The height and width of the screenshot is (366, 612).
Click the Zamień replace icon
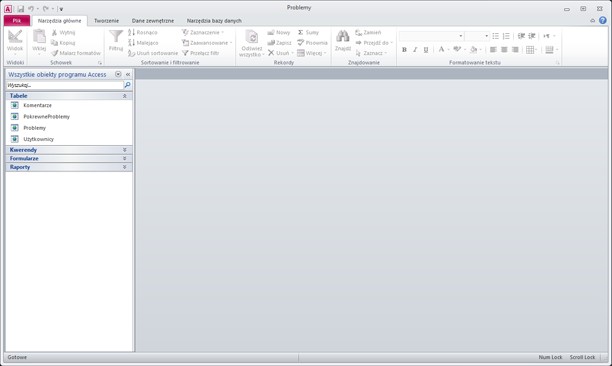click(358, 32)
